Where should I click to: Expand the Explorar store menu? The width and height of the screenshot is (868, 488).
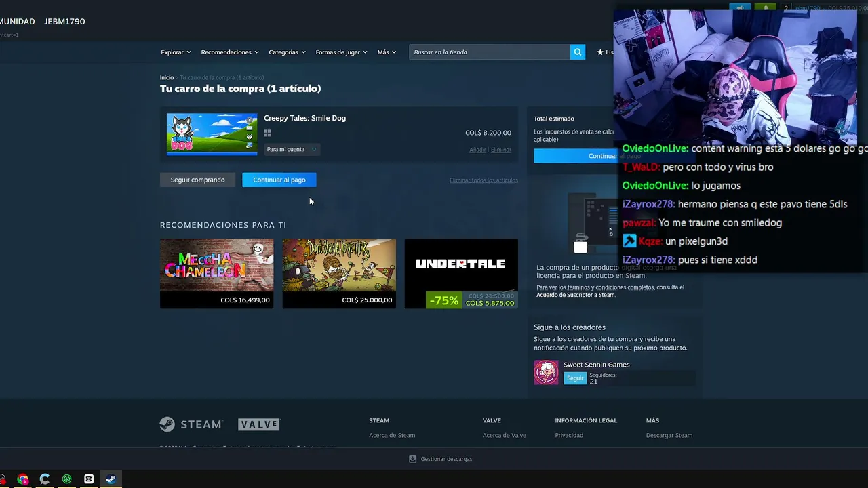(176, 52)
